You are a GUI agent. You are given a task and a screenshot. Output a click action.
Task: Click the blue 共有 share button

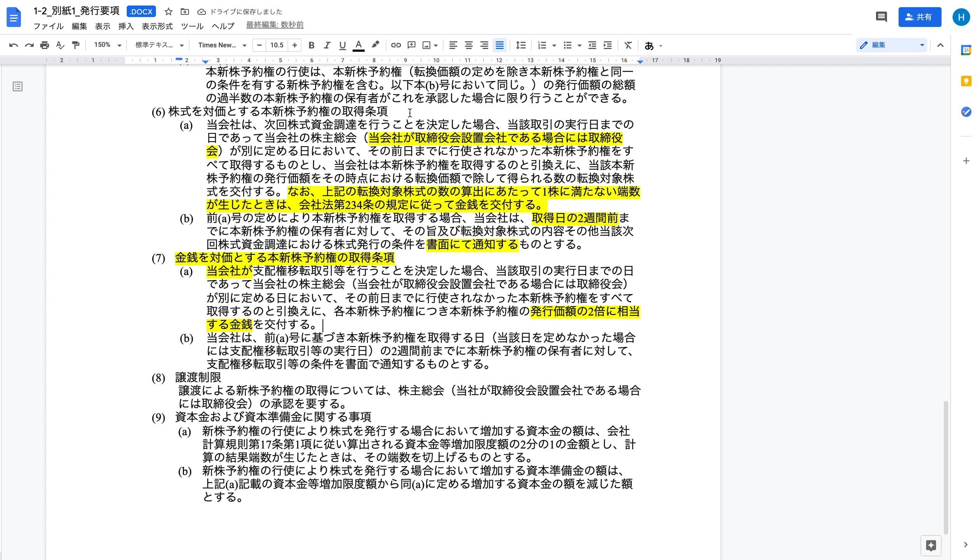click(x=919, y=17)
